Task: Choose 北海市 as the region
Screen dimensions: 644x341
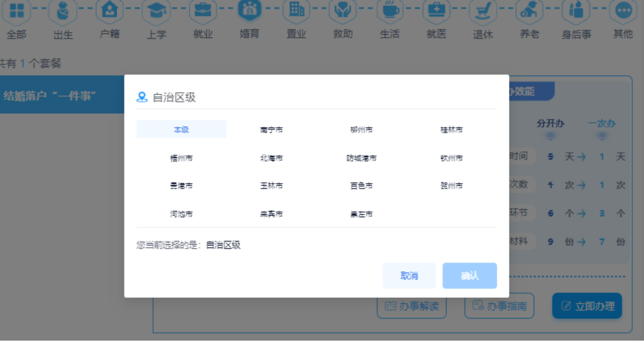Action: tap(271, 158)
